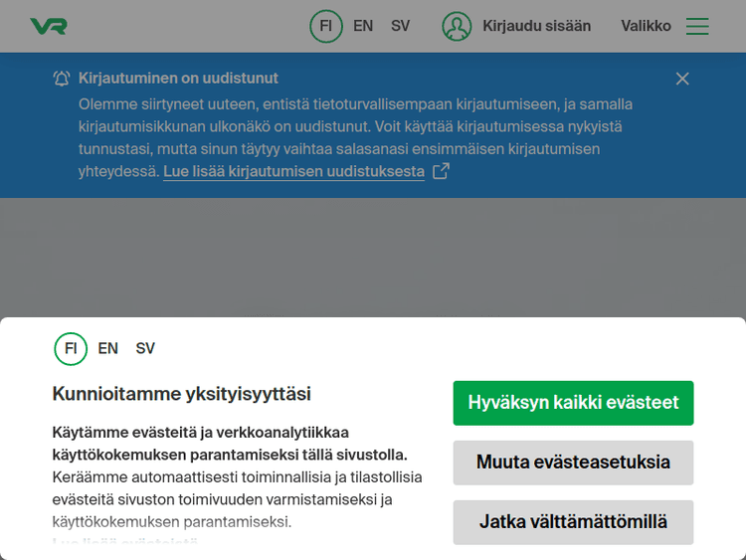Select FI language in the header
746x560 pixels.
coord(325,27)
